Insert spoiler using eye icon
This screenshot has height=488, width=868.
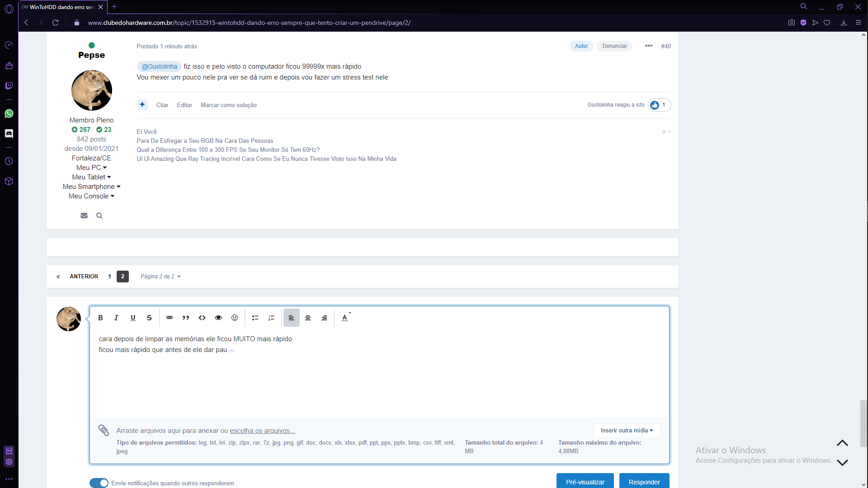click(x=218, y=318)
